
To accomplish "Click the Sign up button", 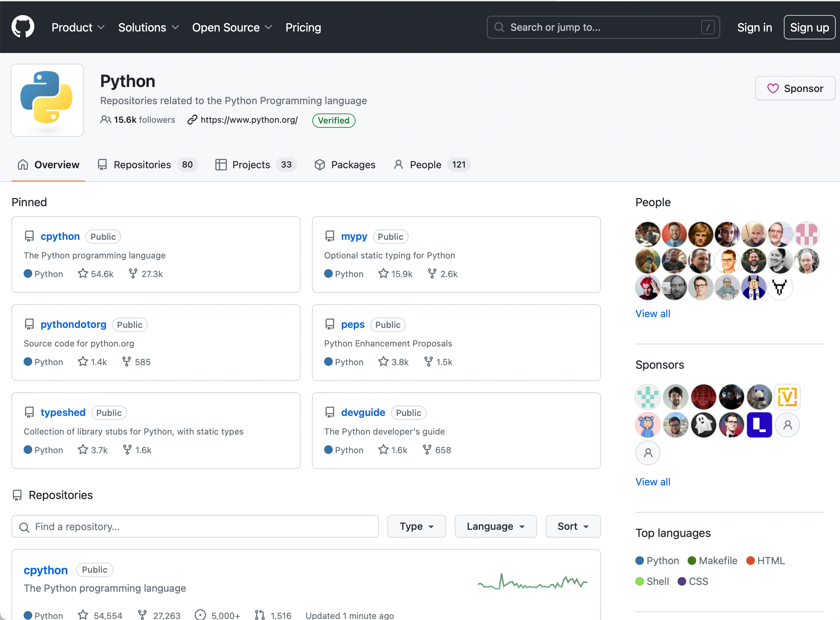I will (809, 28).
